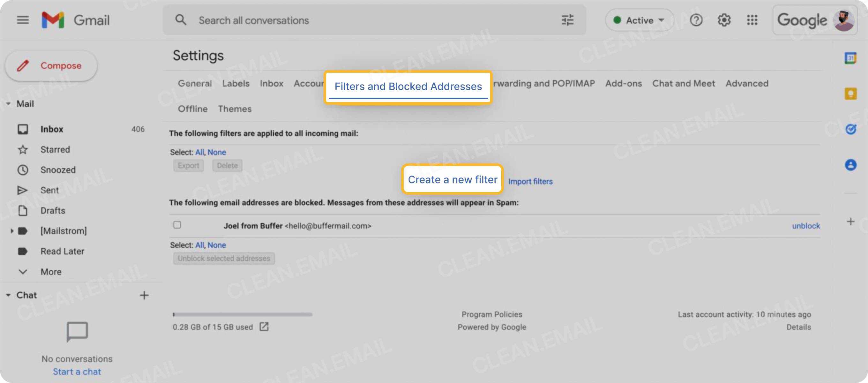Switch to the Filters and Blocked Addresses tab
Screen dimensions: 868x383
(x=408, y=86)
